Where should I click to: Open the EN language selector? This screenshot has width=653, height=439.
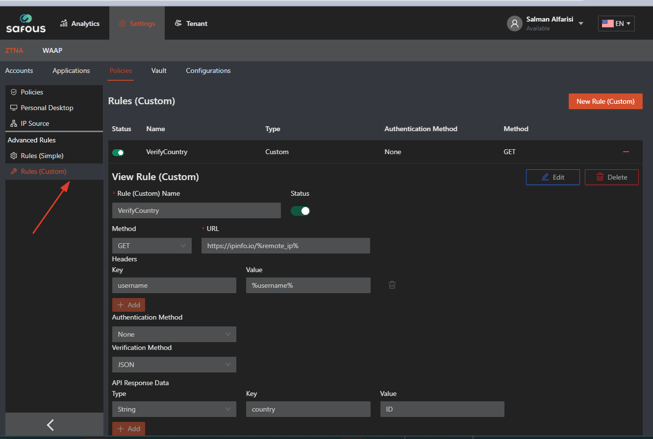pyautogui.click(x=616, y=23)
